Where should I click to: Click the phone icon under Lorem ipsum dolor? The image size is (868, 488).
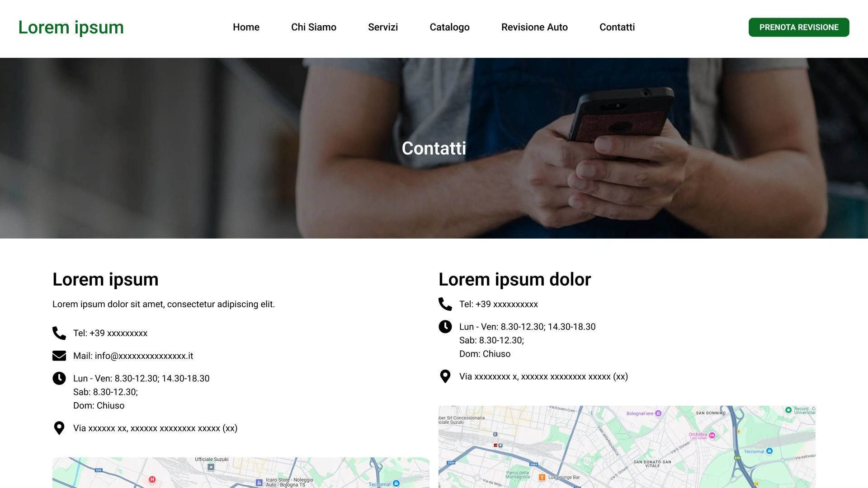445,304
